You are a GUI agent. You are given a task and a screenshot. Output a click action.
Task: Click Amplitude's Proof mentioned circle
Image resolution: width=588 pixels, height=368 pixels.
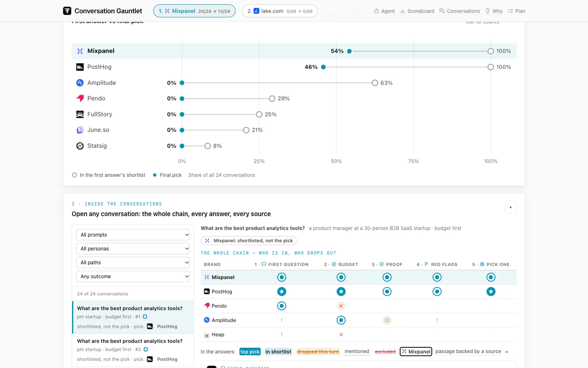(x=387, y=320)
